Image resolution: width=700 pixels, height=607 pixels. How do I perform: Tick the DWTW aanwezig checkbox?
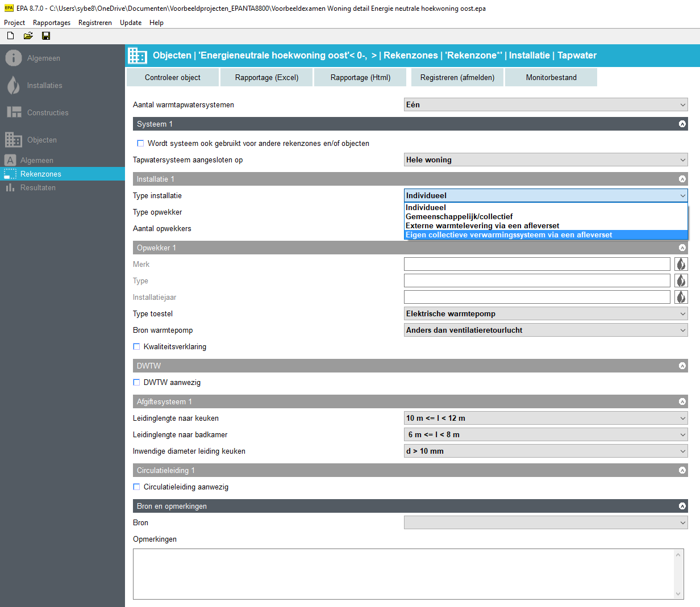pyautogui.click(x=136, y=382)
